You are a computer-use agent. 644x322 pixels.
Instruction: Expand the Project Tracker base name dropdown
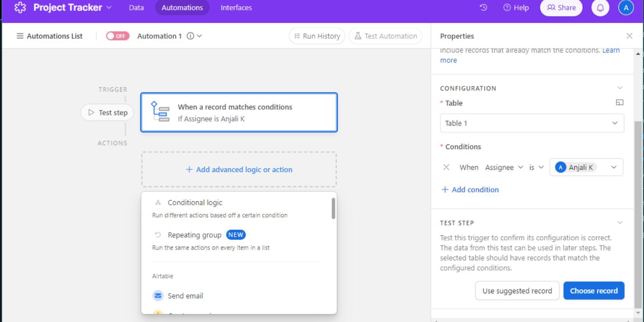(x=109, y=7)
